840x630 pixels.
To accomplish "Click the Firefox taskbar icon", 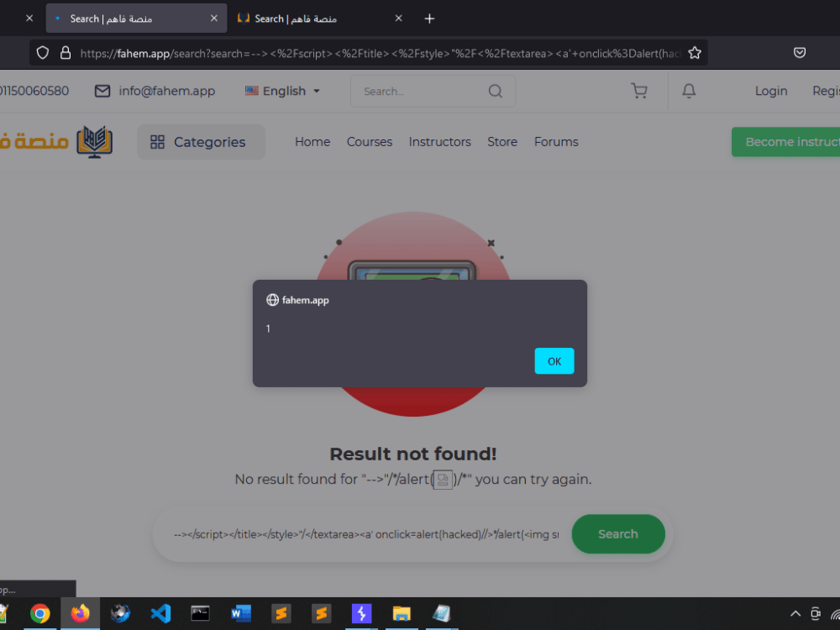I will pyautogui.click(x=80, y=613).
